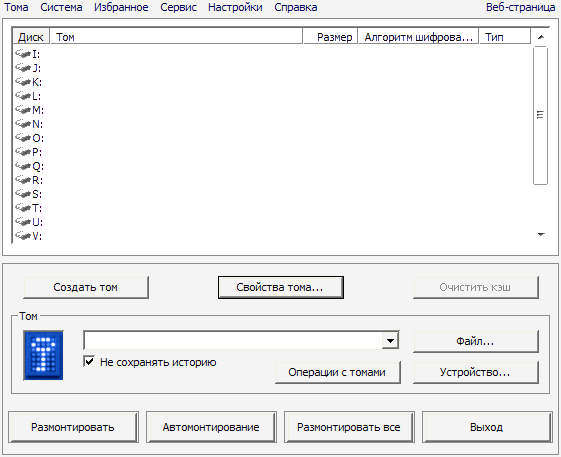Click the "Файл..." button

tap(475, 341)
